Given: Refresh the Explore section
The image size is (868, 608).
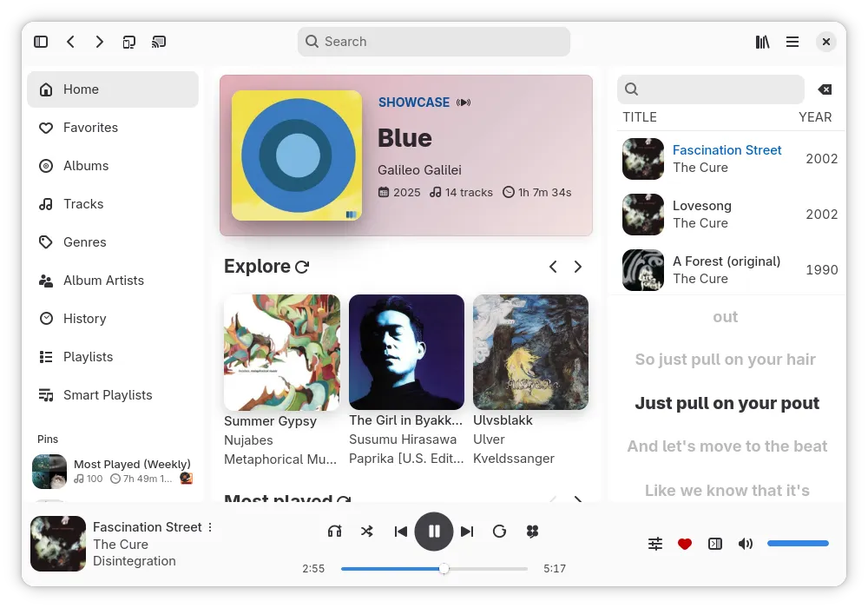Looking at the screenshot, I should pyautogui.click(x=302, y=267).
